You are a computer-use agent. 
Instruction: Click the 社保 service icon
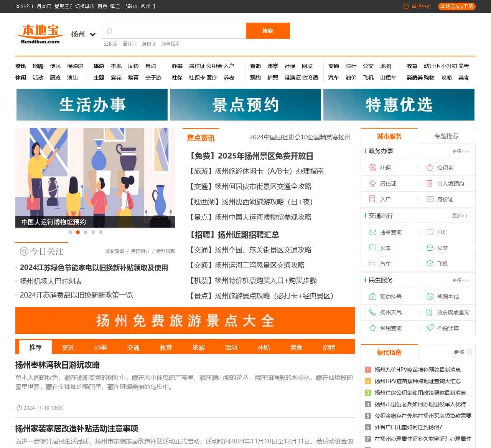372,168
